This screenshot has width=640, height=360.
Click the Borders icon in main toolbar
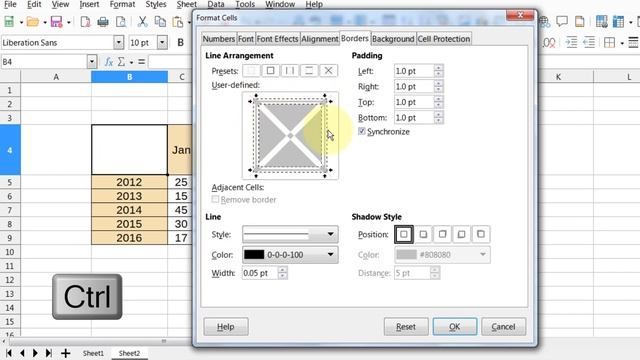[x=609, y=42]
